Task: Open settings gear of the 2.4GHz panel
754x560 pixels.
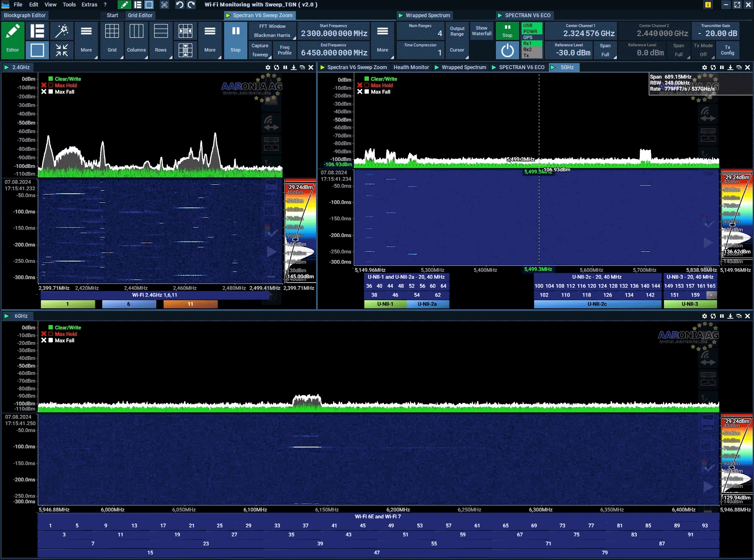Action: 268,67
